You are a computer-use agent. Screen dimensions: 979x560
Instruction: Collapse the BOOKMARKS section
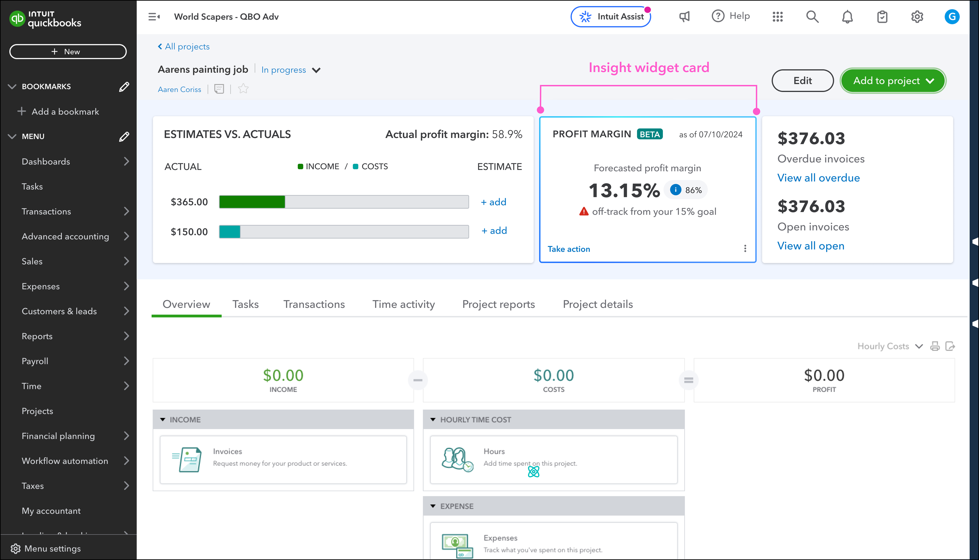12,87
